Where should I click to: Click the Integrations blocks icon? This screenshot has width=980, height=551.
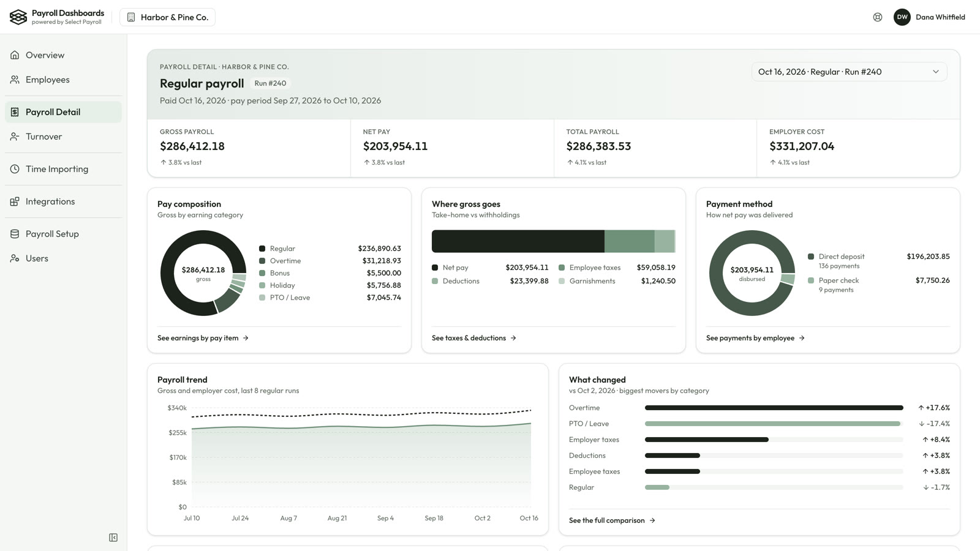[x=15, y=201]
